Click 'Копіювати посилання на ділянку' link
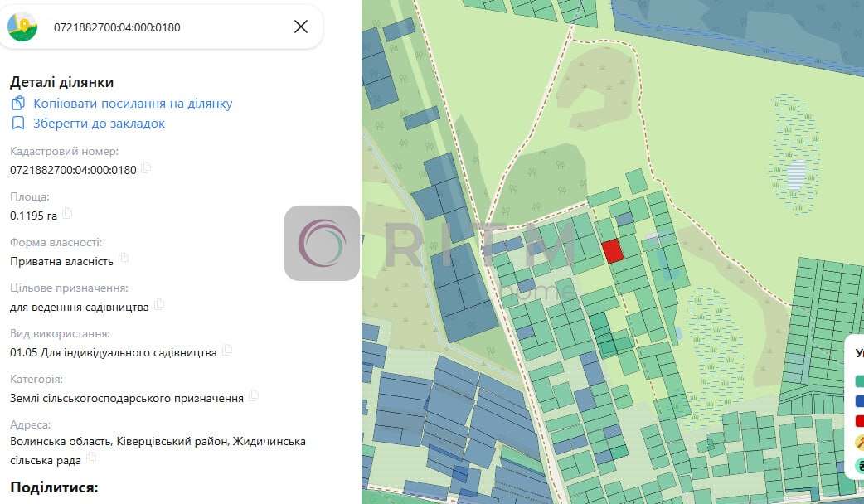This screenshot has width=864, height=504. [x=133, y=104]
